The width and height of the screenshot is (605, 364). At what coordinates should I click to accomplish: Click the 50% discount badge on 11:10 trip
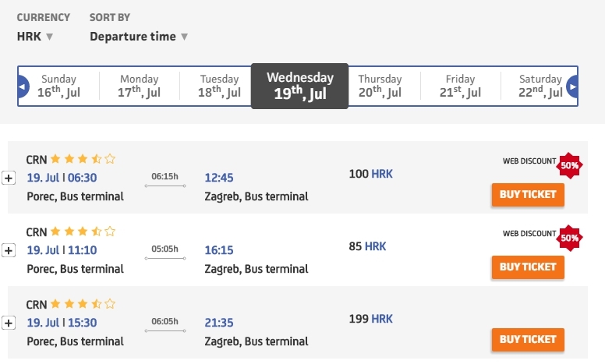point(569,237)
